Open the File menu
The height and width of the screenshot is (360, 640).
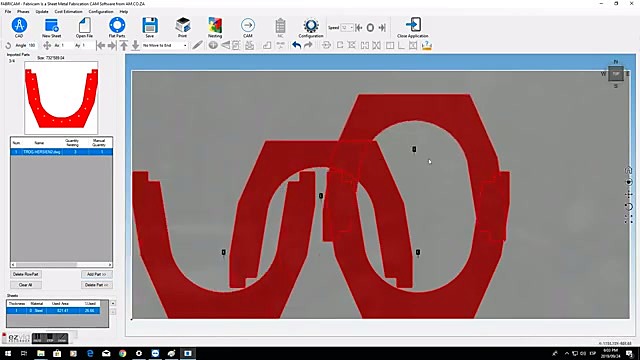click(8, 11)
